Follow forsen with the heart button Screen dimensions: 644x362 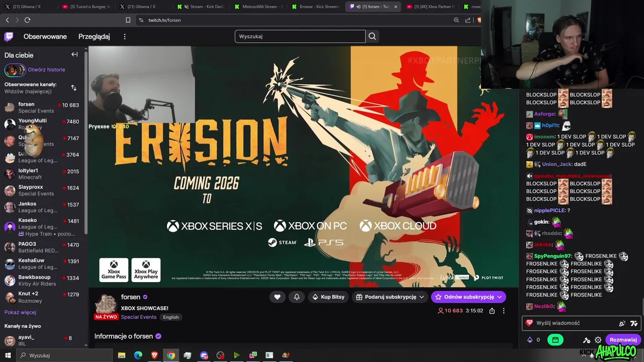coord(277,297)
